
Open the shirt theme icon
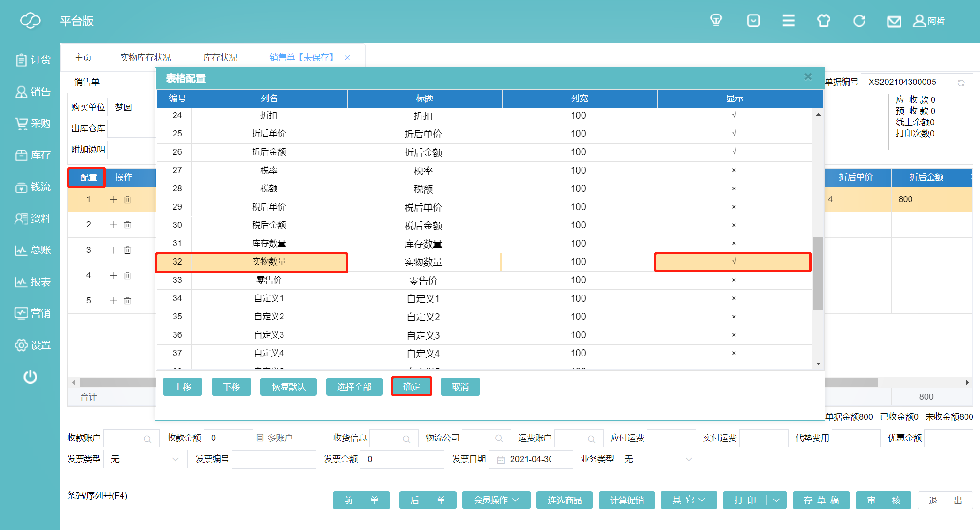pyautogui.click(x=823, y=21)
